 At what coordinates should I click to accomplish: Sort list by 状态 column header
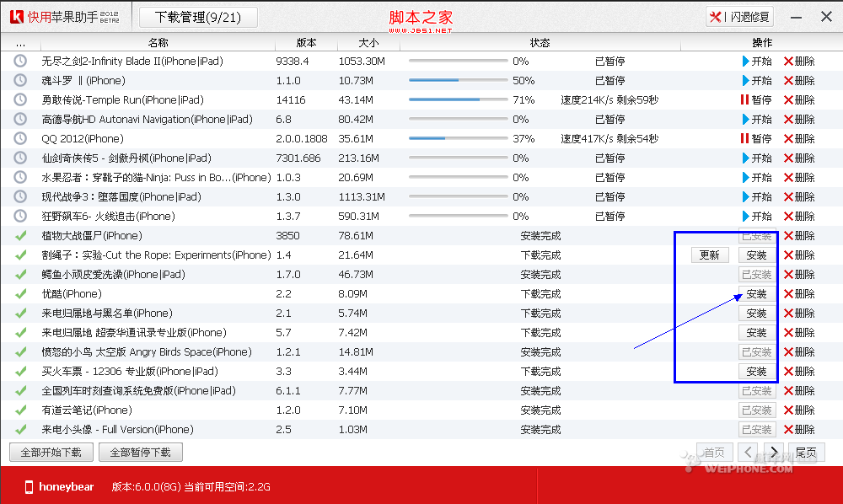click(540, 42)
